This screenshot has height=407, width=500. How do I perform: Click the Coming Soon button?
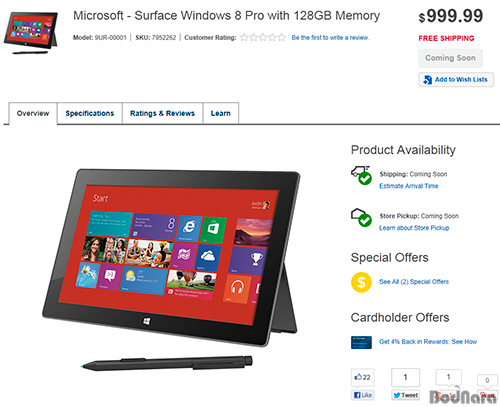point(450,58)
